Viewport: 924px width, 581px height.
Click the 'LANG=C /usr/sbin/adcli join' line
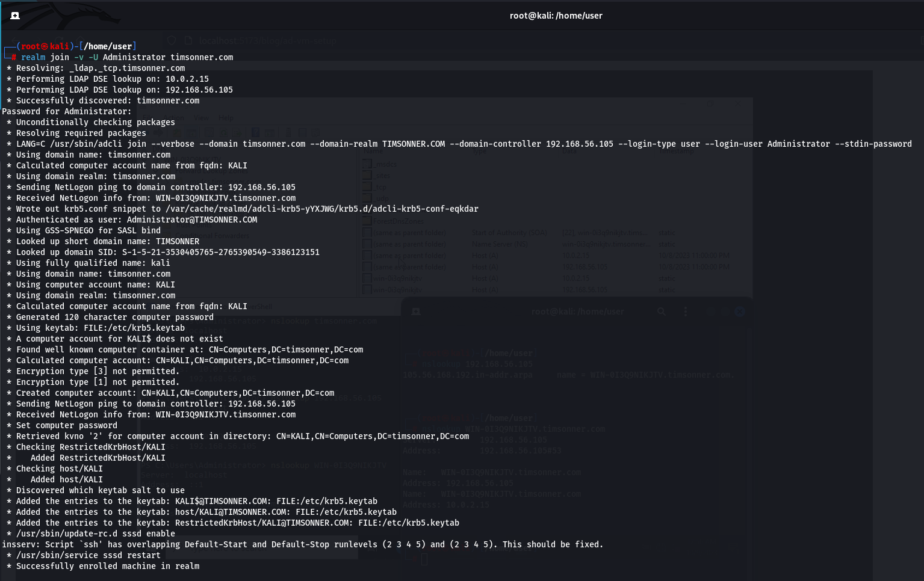(x=459, y=144)
